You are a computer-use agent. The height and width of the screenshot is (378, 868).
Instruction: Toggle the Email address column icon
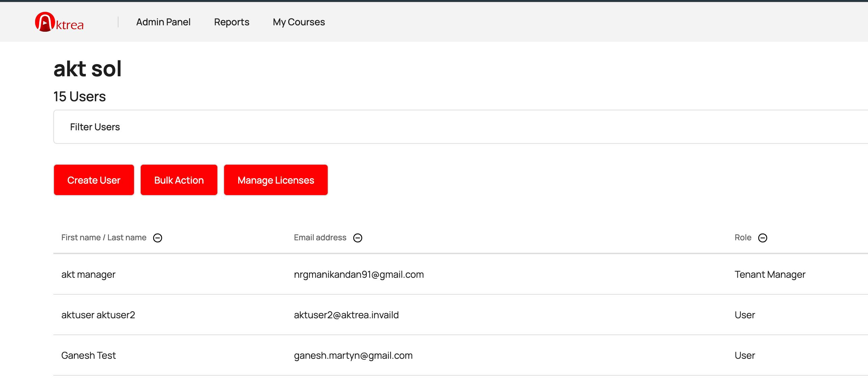coord(358,238)
